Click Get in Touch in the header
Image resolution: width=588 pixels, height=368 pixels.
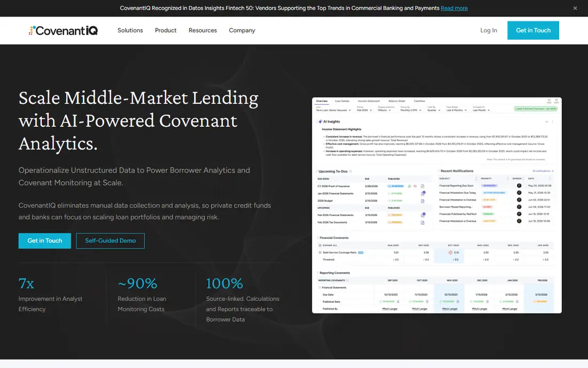coord(533,30)
